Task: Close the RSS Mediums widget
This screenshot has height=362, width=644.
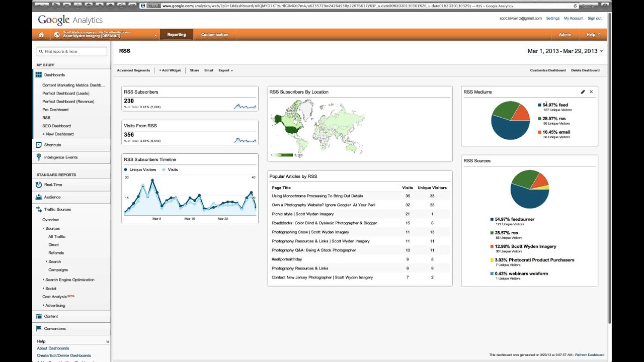Action: (x=591, y=92)
